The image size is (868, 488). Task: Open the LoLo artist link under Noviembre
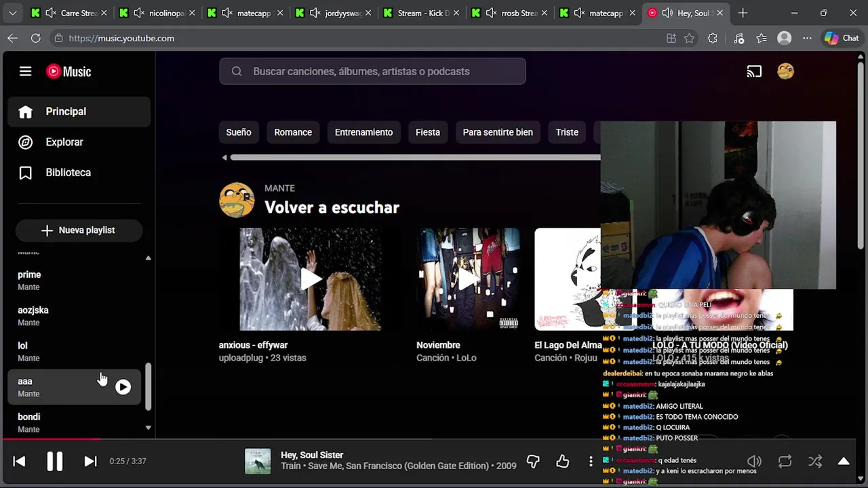pyautogui.click(x=467, y=358)
